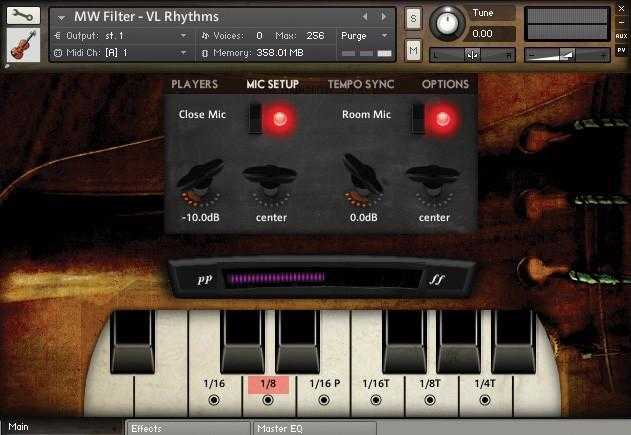Click the violin instrument thumbnail icon
631x435 pixels.
pyautogui.click(x=23, y=45)
